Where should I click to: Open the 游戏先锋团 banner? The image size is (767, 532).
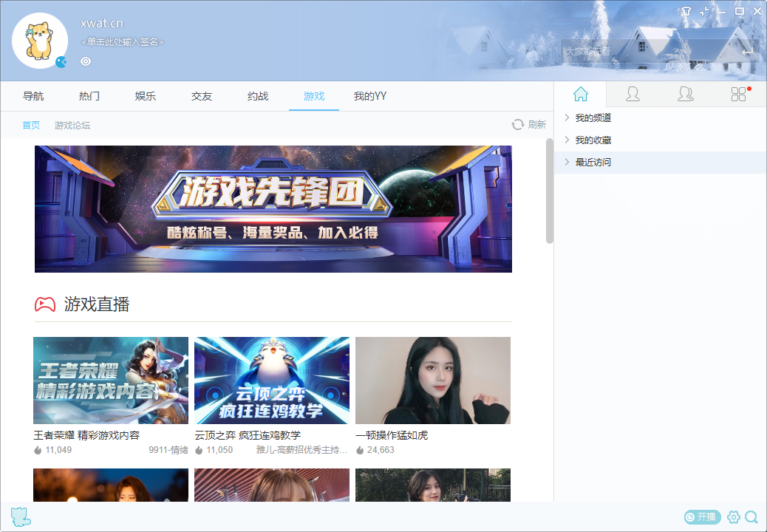coord(273,209)
